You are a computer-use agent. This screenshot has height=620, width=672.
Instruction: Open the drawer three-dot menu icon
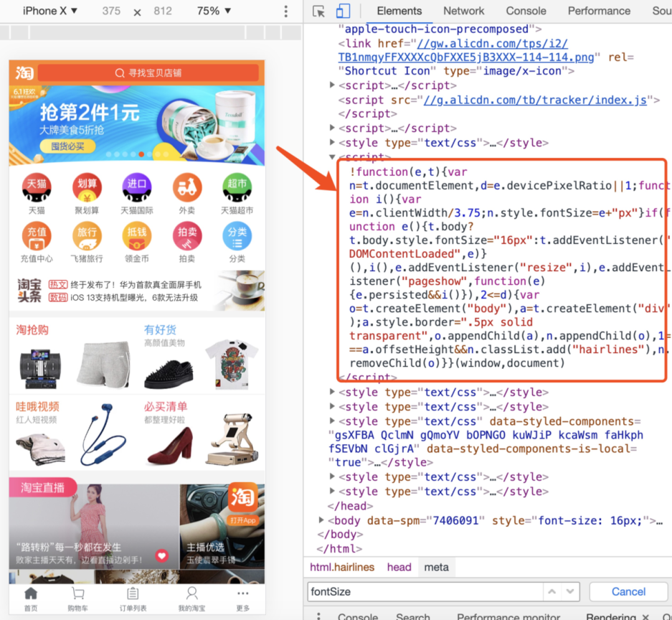318,616
